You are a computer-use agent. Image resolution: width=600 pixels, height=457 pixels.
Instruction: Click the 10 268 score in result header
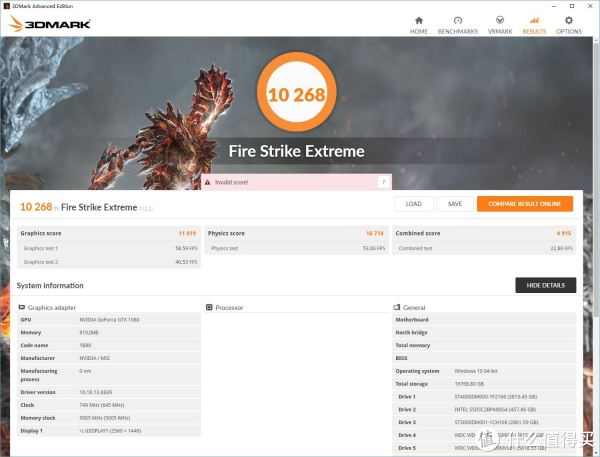click(36, 207)
